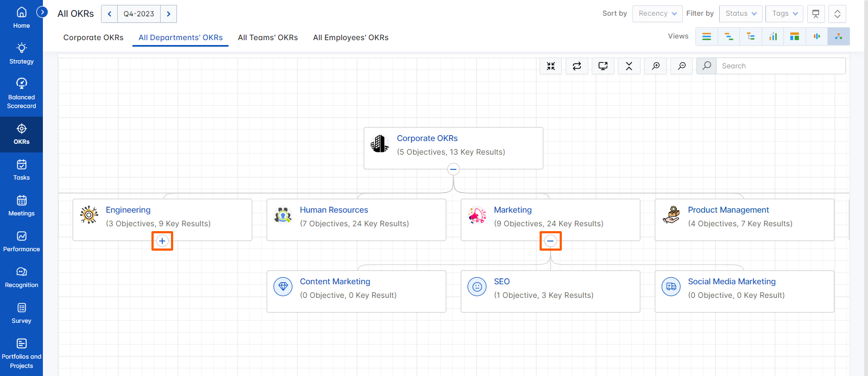Select the org chart view icon
Screen dimensions: 868x376
coord(839,36)
